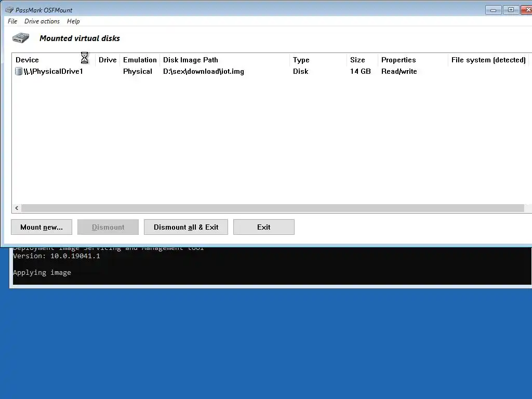Click the mounted virtual disks drive icon
The height and width of the screenshot is (399, 532).
pos(21,37)
